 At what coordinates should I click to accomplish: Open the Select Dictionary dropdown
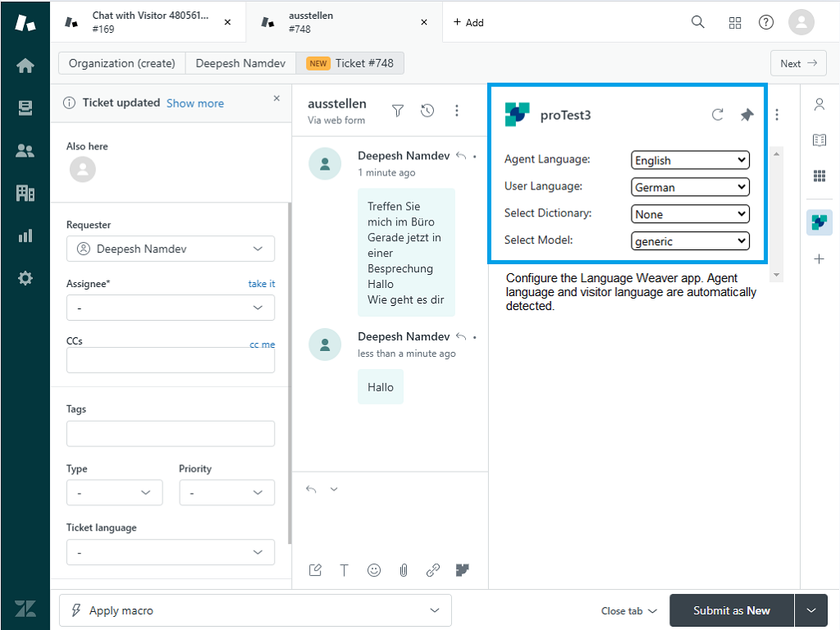pyautogui.click(x=690, y=214)
